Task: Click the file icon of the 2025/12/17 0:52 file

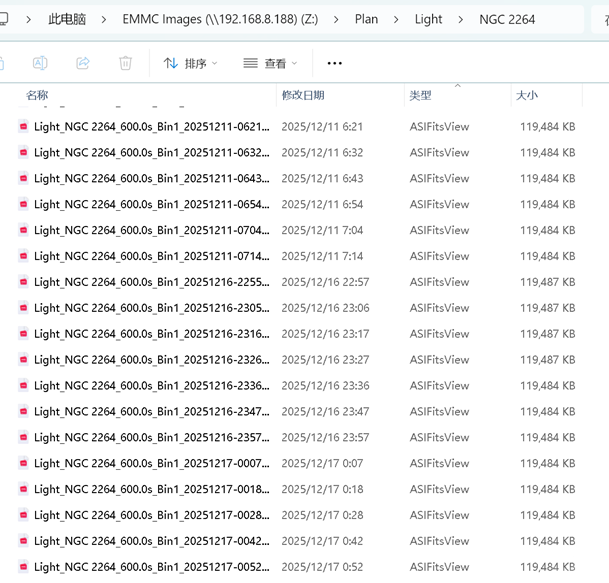Action: point(24,567)
